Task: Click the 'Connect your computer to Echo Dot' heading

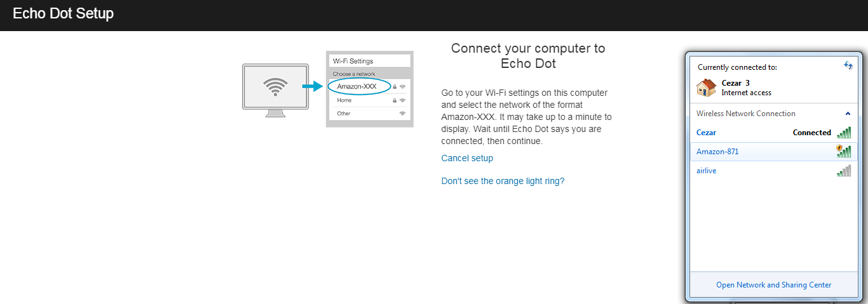Action: [528, 56]
